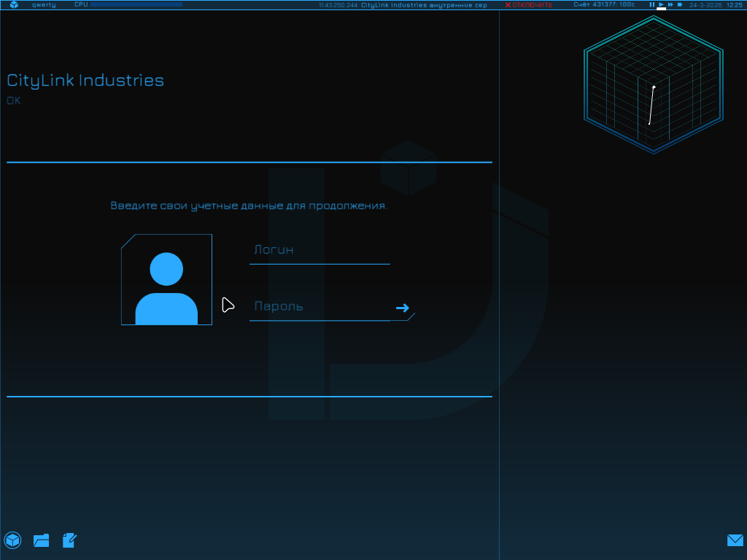Open the file folder icon

[42, 540]
